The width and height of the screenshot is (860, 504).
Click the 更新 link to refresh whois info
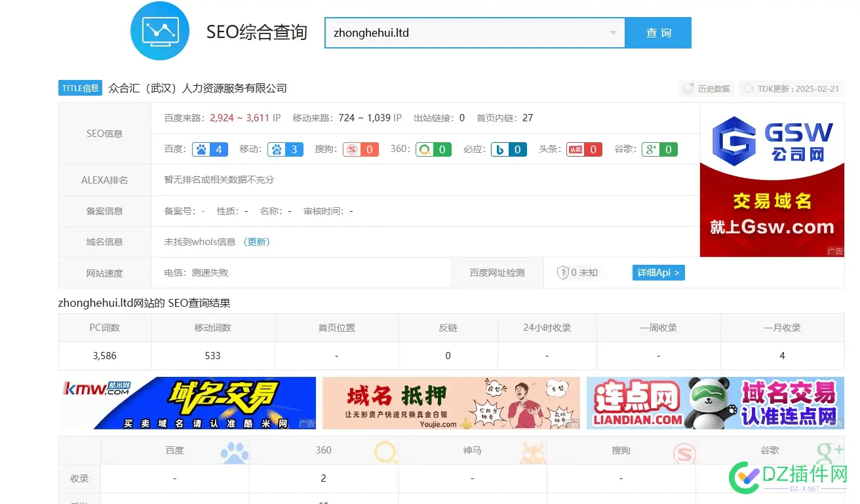[x=257, y=242]
